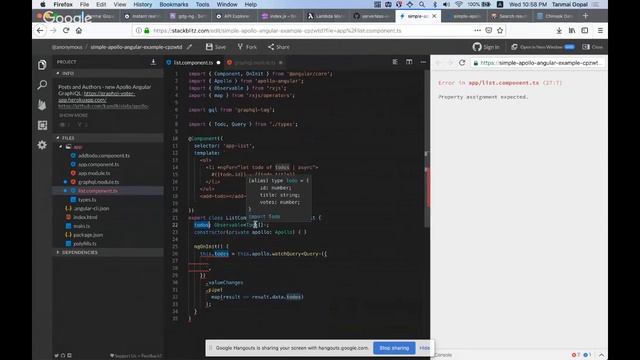Click Open in New Window
Screen dimensions: 640x360
543,47
